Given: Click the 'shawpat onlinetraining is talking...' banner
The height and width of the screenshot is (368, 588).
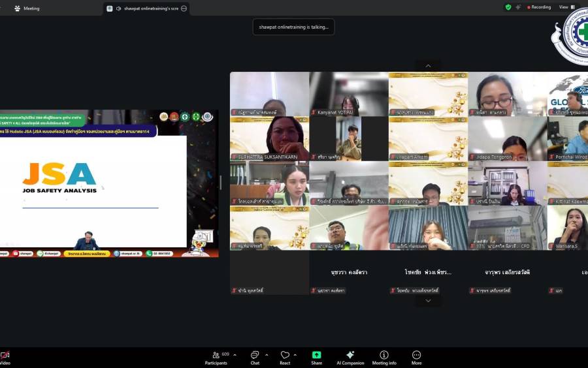Looking at the screenshot, I should 293,27.
